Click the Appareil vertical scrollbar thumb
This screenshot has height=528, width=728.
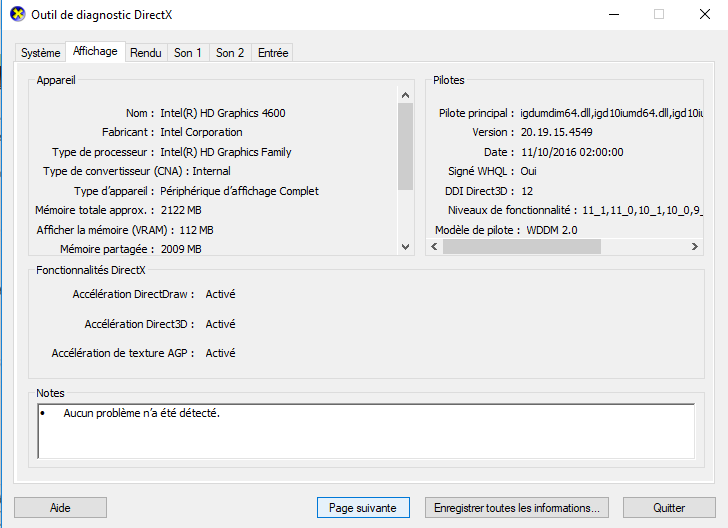[x=405, y=147]
